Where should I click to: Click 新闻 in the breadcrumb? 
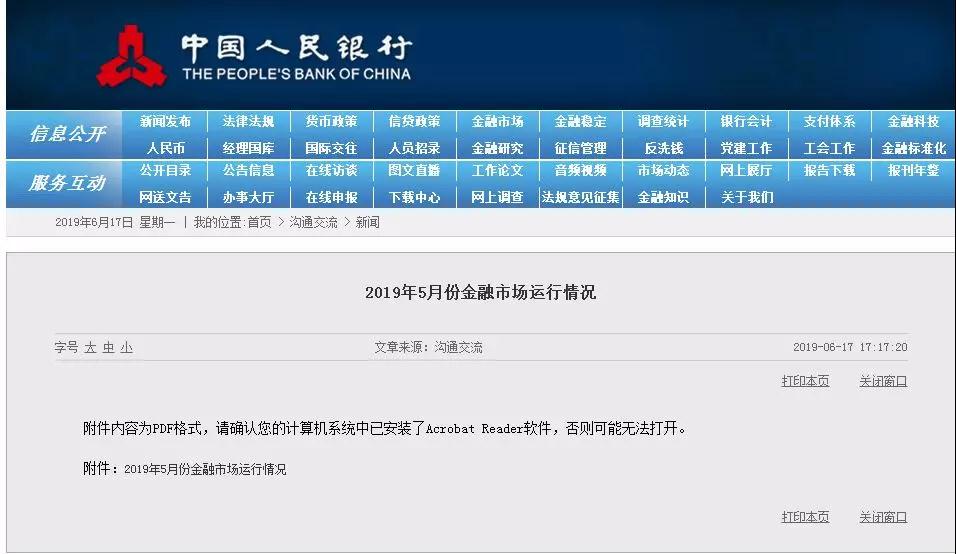coord(368,222)
